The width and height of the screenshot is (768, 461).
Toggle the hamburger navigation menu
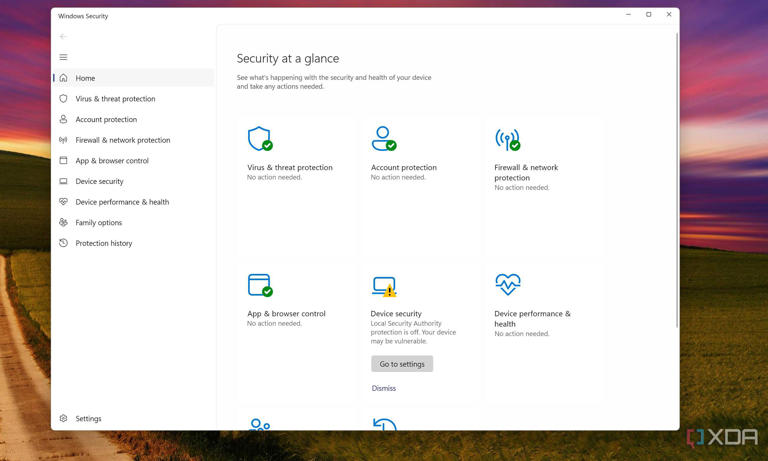click(x=64, y=57)
